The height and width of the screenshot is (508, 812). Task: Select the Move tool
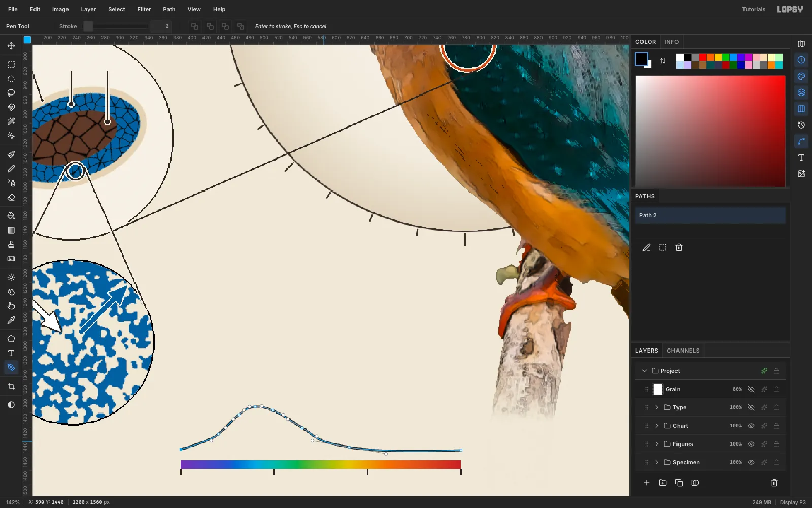click(11, 46)
